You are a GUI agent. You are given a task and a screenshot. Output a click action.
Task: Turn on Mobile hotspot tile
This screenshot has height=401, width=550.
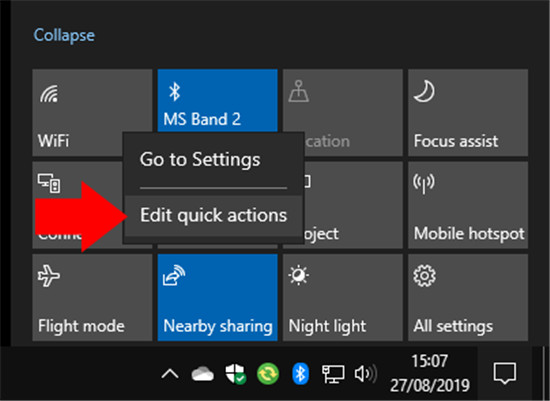point(468,205)
